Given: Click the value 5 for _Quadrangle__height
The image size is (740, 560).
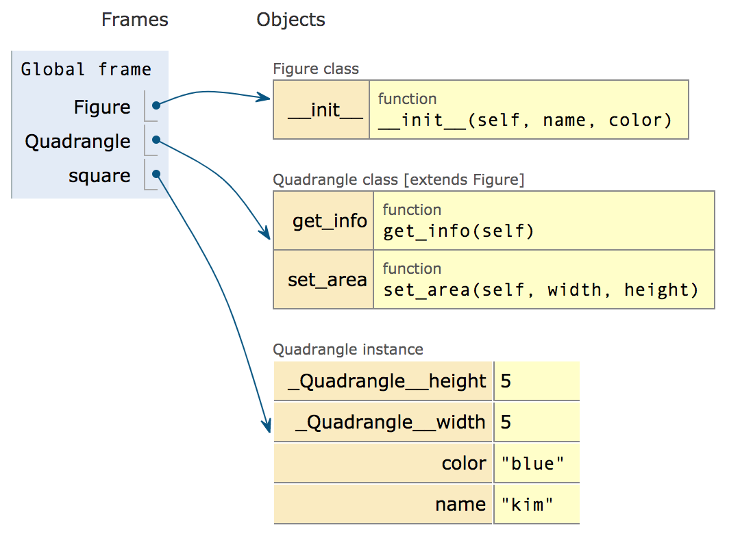Looking at the screenshot, I should tap(536, 381).
